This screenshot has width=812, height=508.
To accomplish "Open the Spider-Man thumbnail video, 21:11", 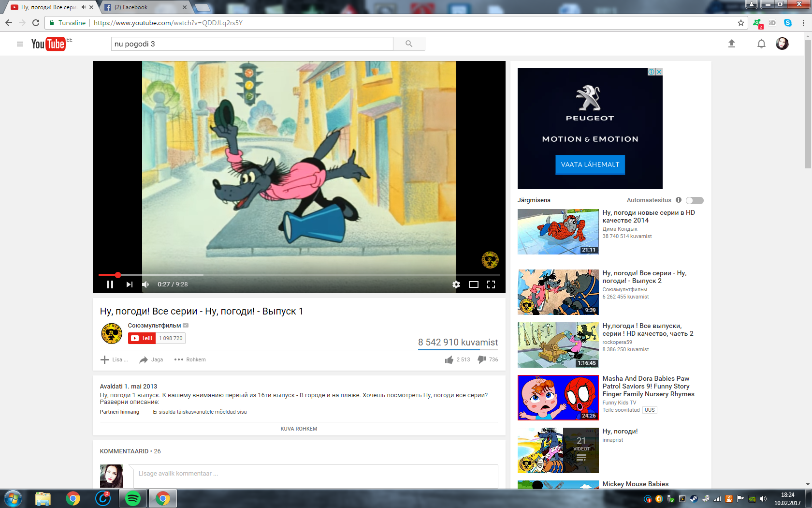I will coord(558,232).
